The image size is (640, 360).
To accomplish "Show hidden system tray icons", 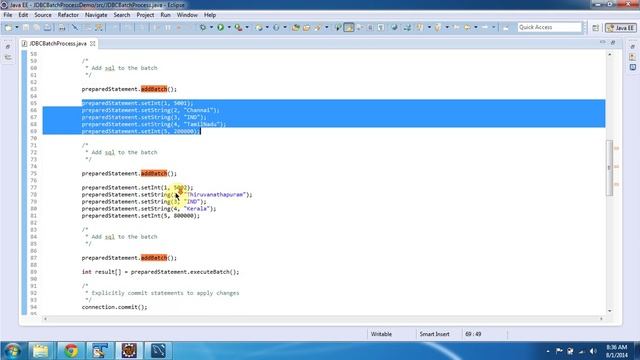I will pyautogui.click(x=548, y=351).
